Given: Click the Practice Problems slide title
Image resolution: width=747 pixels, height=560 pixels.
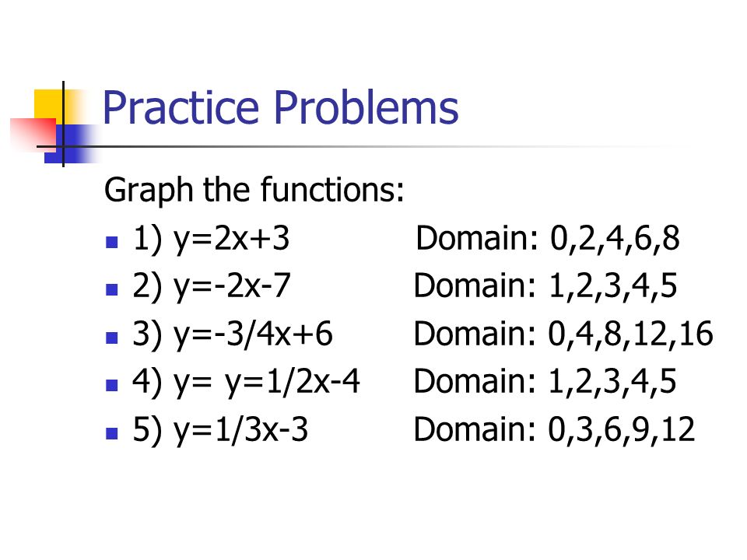Looking at the screenshot, I should click(281, 108).
